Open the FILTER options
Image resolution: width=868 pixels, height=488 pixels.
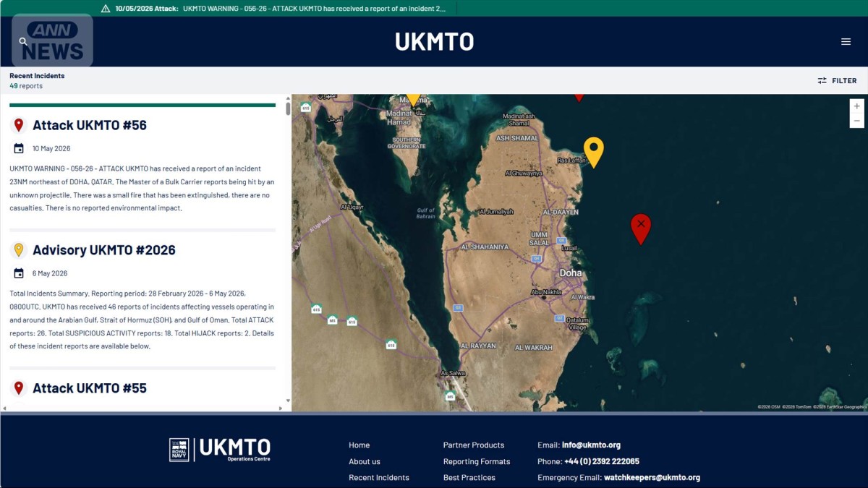[837, 81]
